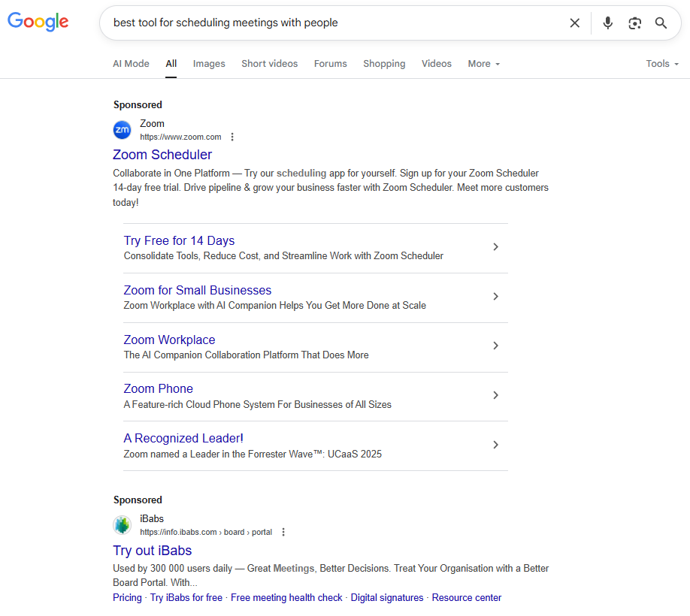Switch to AI Mode tab

tap(131, 64)
